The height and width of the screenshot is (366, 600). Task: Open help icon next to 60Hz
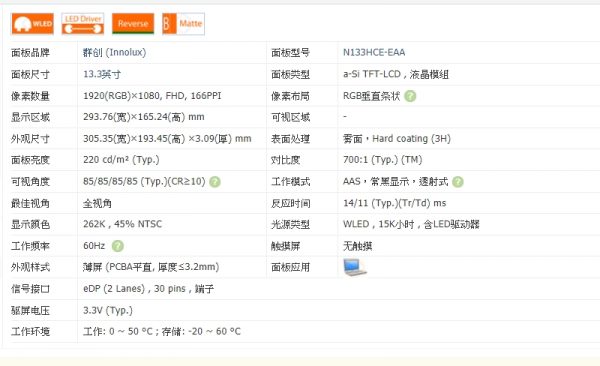point(117,246)
